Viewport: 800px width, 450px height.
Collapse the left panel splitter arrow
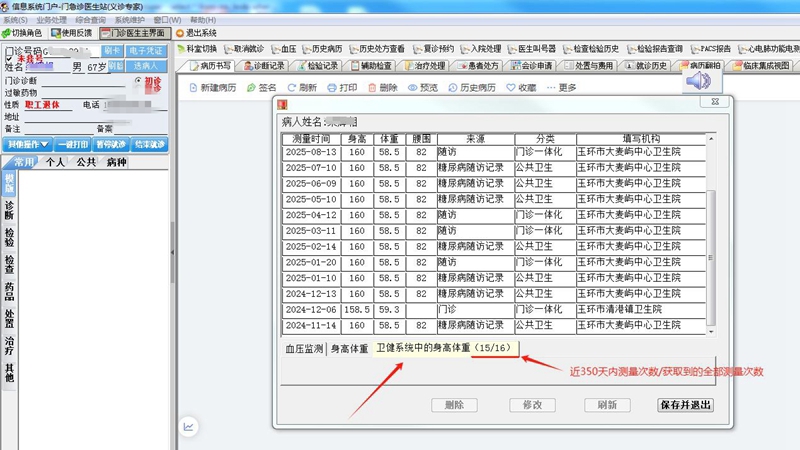[x=172, y=252]
